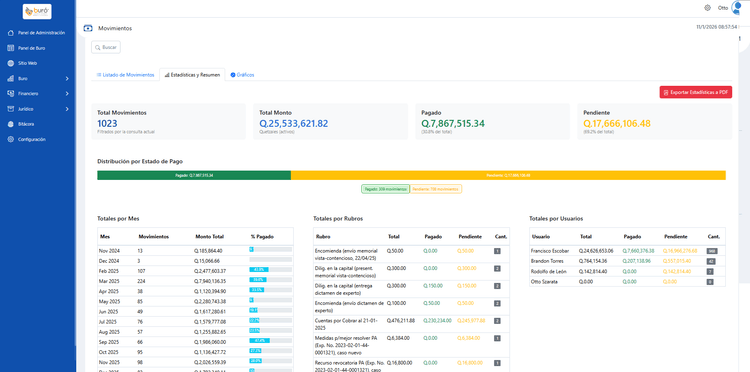This screenshot has width=750, height=372.
Task: Click the Usuario column header
Action: 540,237
